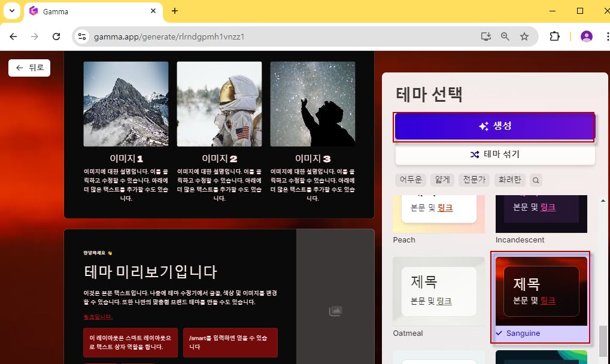Open the Chrome profile avatar

[586, 37]
